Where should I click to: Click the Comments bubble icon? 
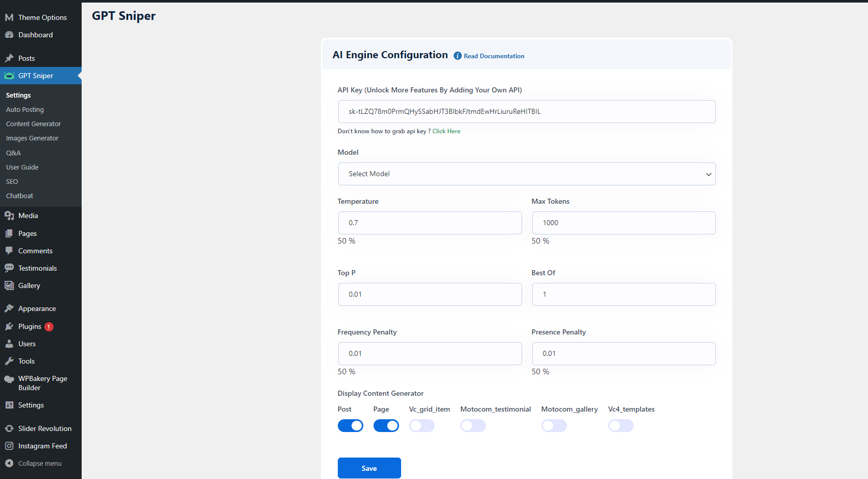(x=9, y=251)
